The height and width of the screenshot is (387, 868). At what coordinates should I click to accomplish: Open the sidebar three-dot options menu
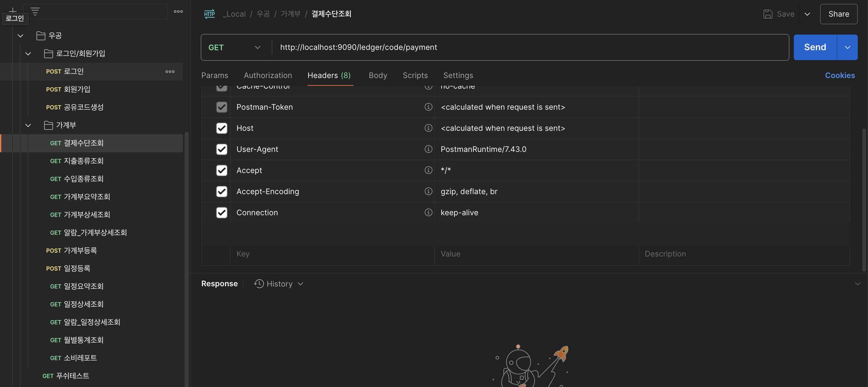pyautogui.click(x=178, y=12)
